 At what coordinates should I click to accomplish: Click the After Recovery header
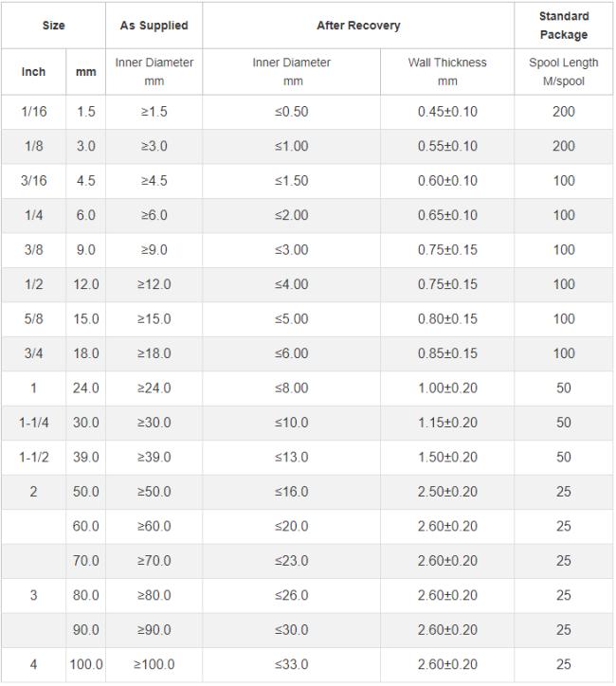[x=358, y=26]
